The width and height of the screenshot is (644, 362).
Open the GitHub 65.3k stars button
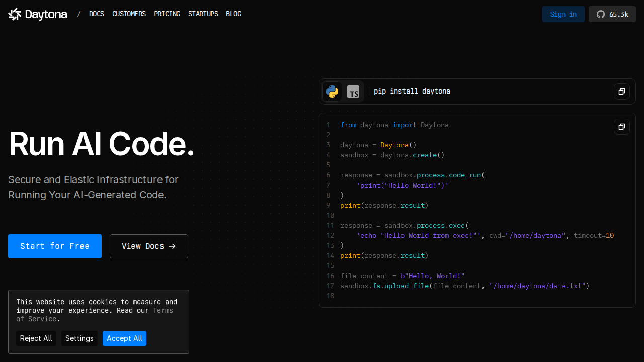612,14
